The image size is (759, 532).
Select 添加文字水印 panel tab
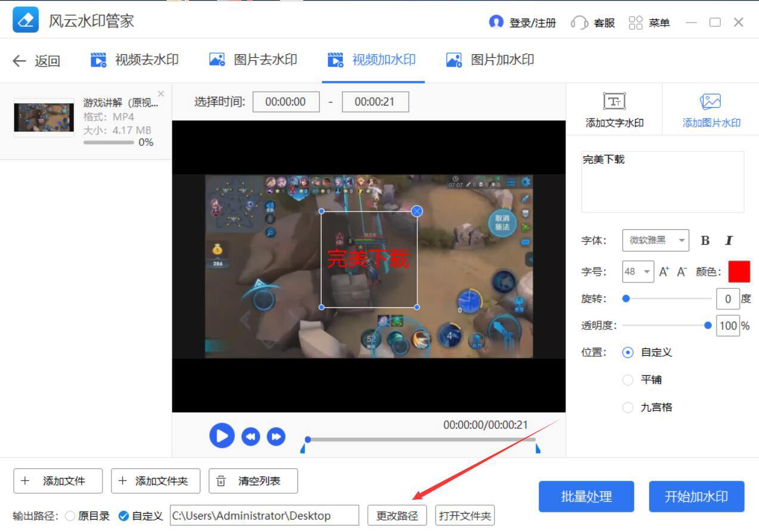point(614,110)
